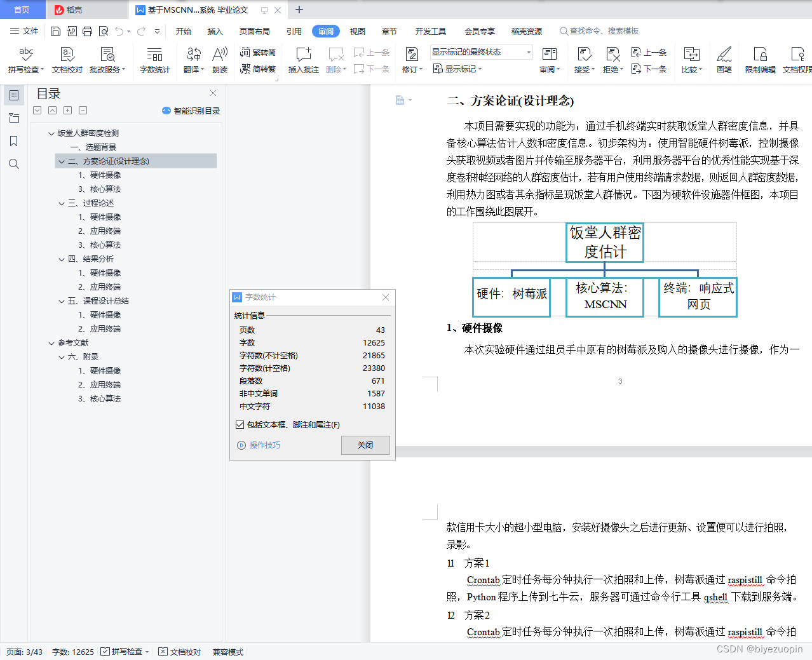812x660 pixels.
Task: Click the bookmark icon in left sidebar
Action: (x=14, y=141)
